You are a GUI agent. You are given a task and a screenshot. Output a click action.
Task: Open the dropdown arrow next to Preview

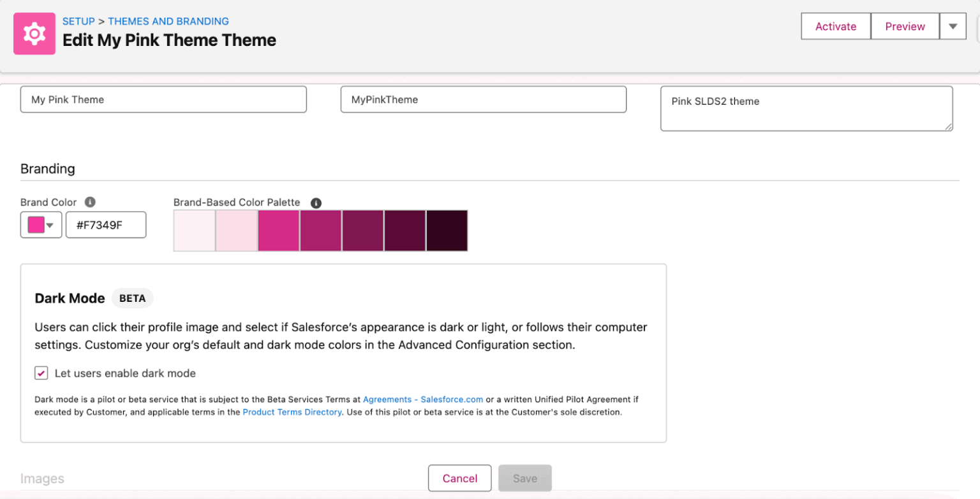(x=953, y=27)
